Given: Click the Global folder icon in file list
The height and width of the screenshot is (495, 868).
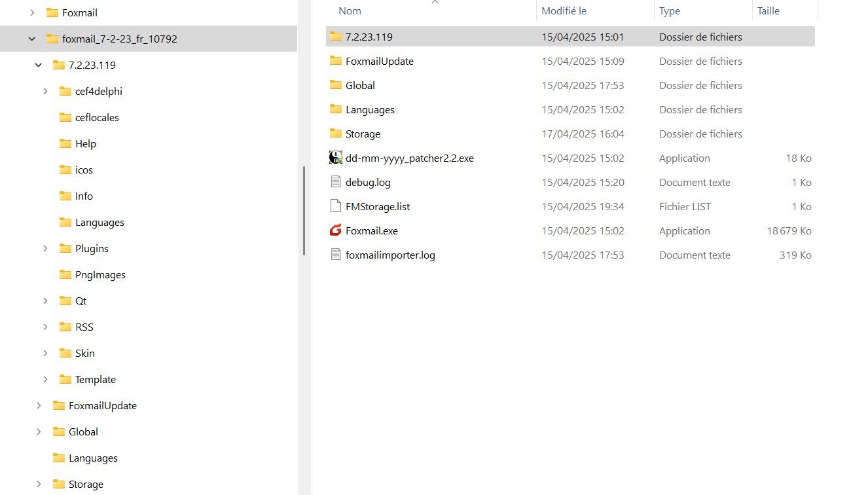Looking at the screenshot, I should (336, 85).
